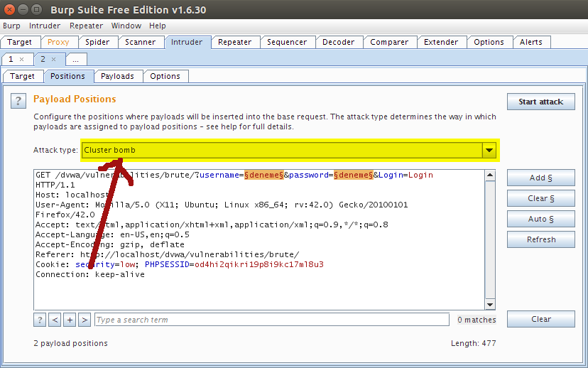Open the Window menu
The height and width of the screenshot is (368, 588).
click(126, 26)
